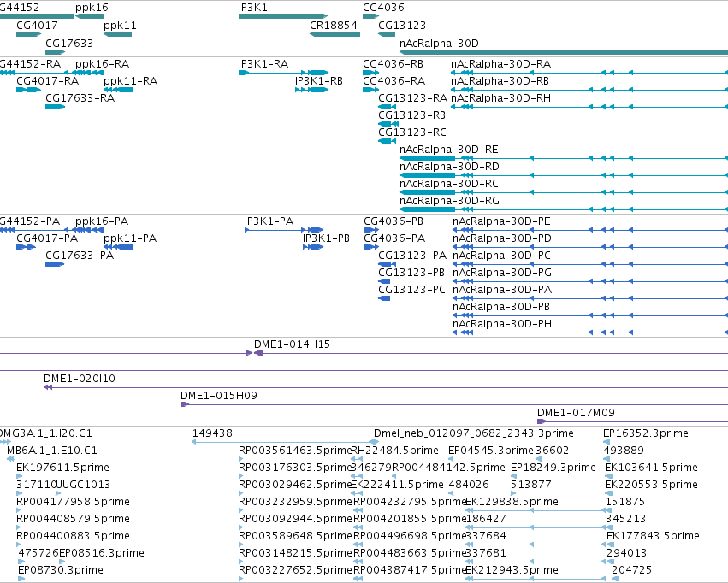Click the DME1-014H15 BAC label

tap(292, 344)
